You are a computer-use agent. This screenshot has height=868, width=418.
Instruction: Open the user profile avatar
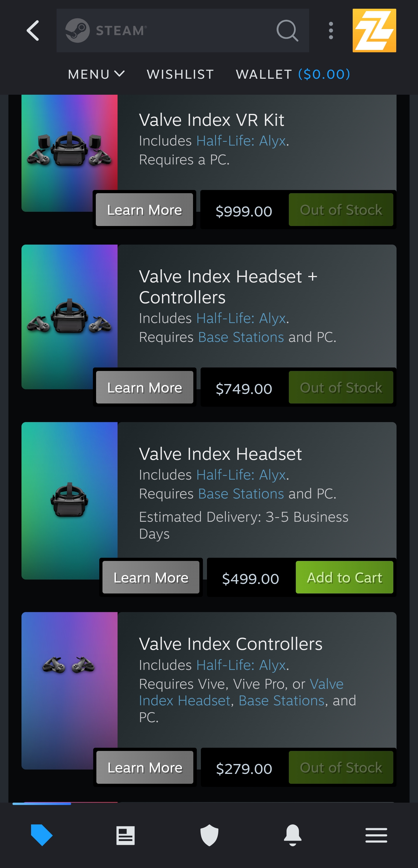pos(374,31)
